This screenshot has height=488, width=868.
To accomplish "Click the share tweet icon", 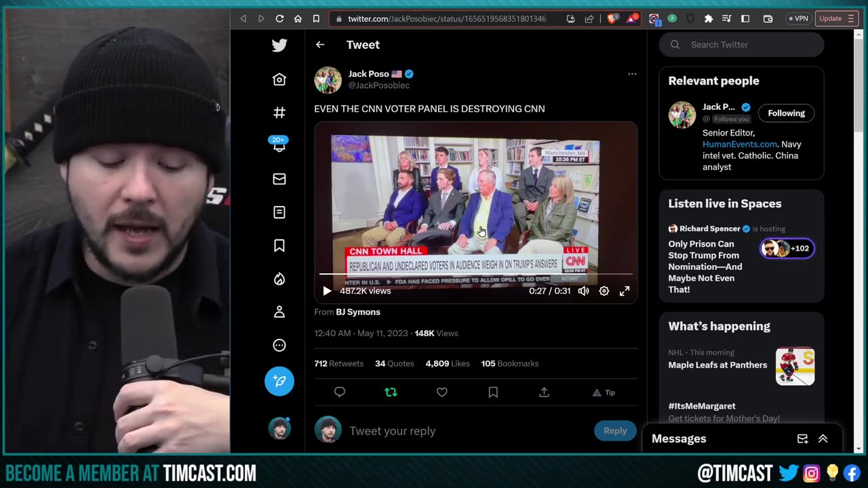I will pyautogui.click(x=544, y=392).
